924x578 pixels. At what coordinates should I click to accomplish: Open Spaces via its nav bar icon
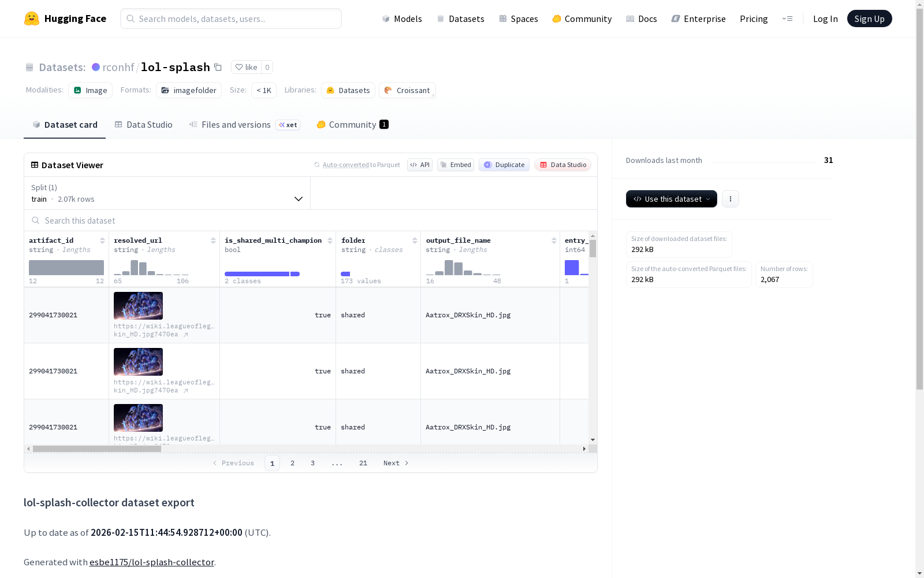point(503,19)
